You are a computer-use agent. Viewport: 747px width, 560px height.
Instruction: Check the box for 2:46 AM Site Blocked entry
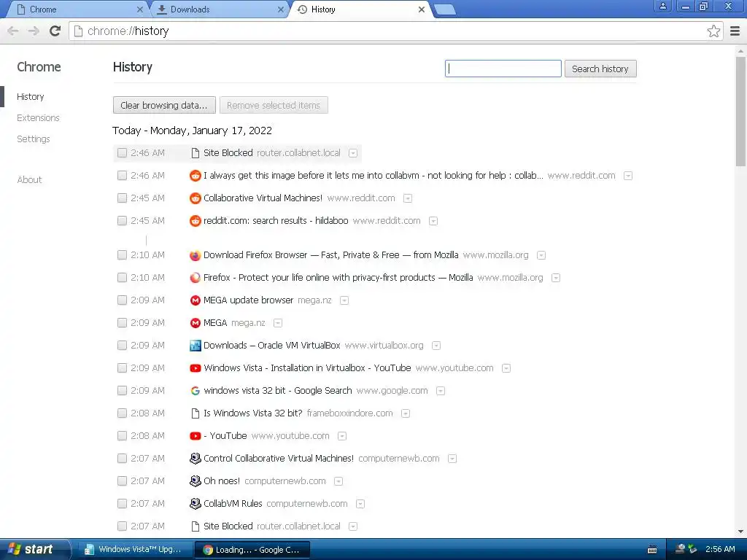point(122,153)
